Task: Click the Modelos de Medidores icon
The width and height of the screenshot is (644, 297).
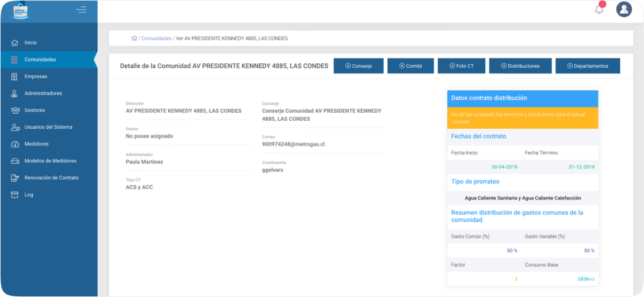Action: point(15,161)
